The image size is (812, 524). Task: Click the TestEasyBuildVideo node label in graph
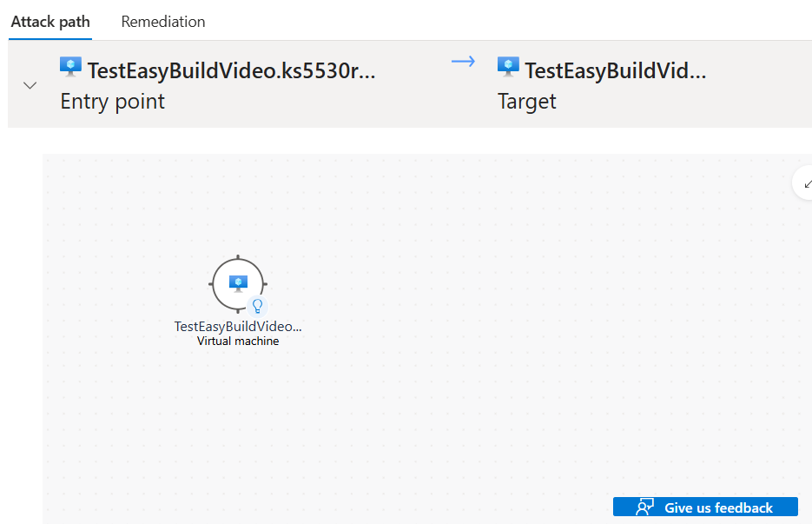click(238, 326)
